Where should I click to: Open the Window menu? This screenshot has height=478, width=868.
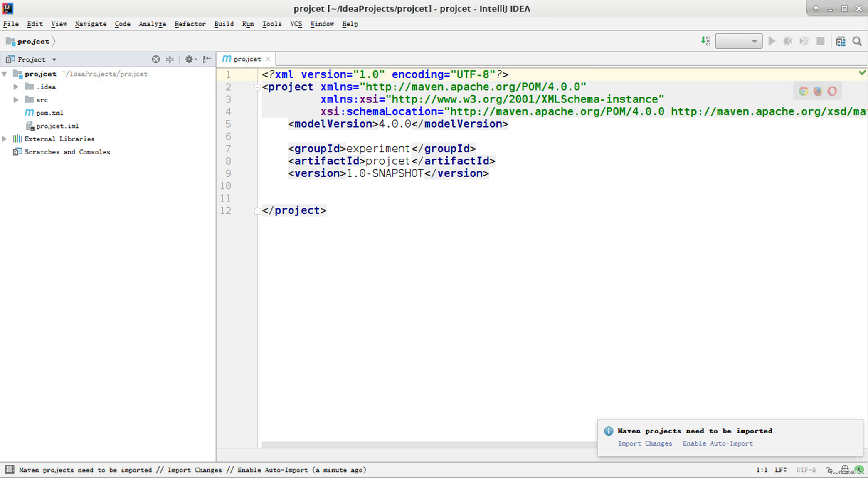coord(322,24)
